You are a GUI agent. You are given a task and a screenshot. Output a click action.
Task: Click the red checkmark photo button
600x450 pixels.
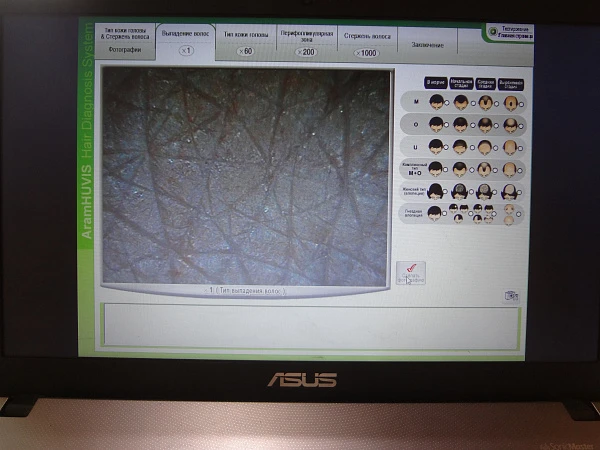(410, 274)
